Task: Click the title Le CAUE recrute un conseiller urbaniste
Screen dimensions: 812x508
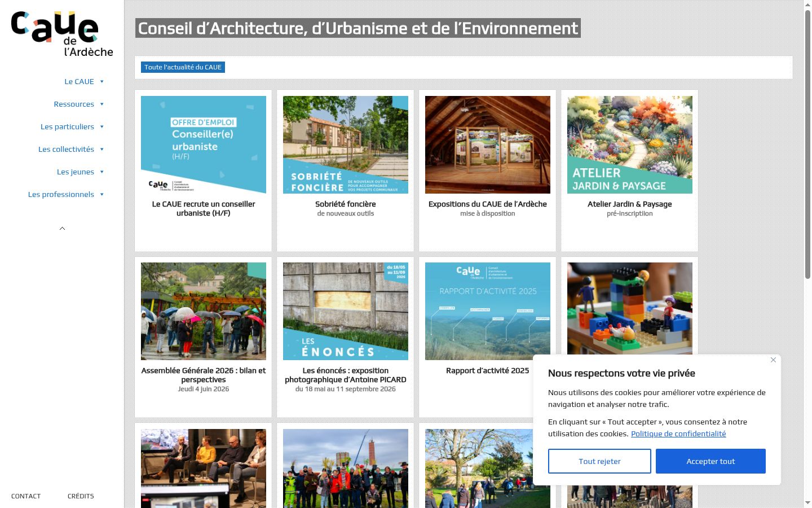Action: click(204, 208)
